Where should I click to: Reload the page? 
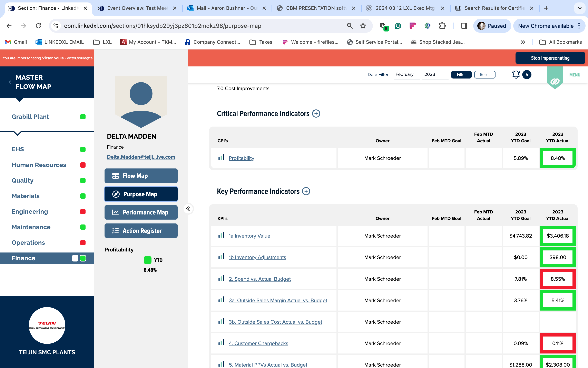coord(38,26)
